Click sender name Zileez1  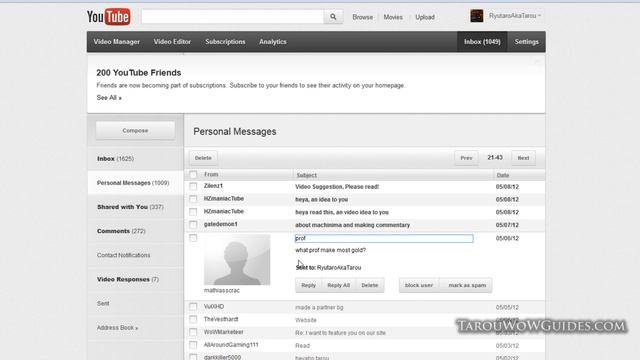tap(213, 186)
